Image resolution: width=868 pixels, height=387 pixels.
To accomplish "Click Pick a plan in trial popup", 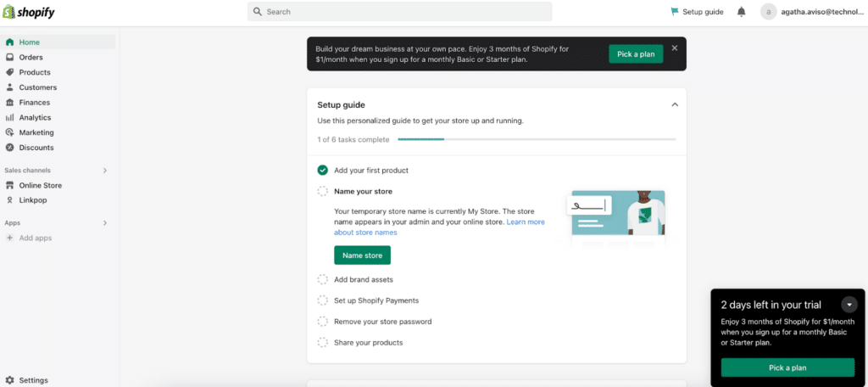I will 787,367.
